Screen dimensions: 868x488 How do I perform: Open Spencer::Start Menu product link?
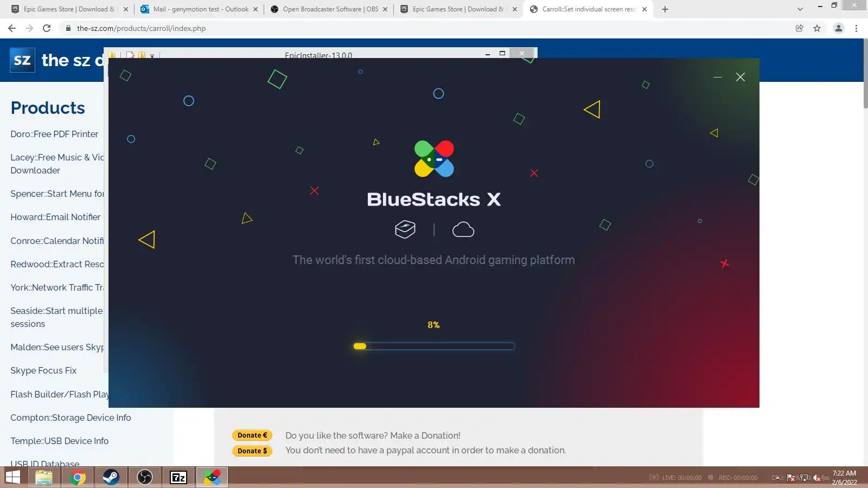click(57, 194)
